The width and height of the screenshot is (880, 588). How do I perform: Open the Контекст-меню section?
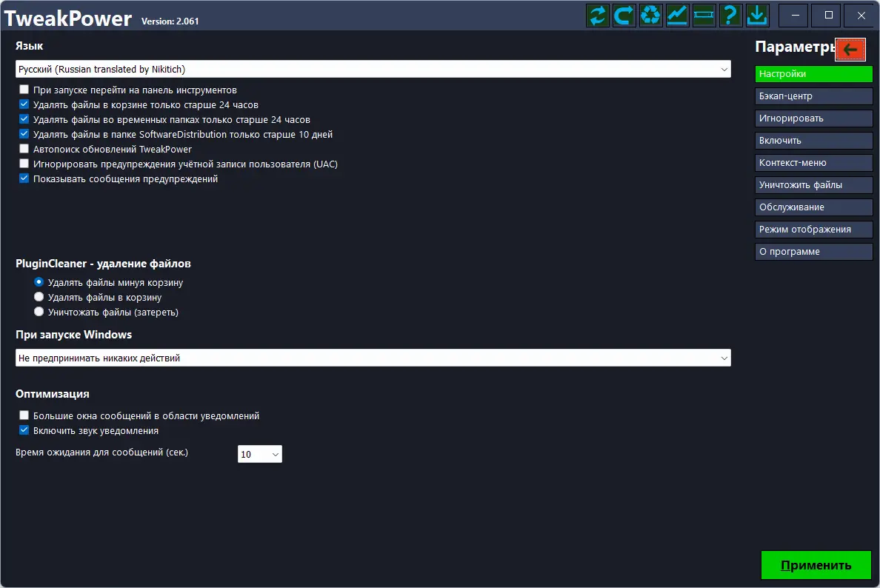pyautogui.click(x=814, y=163)
